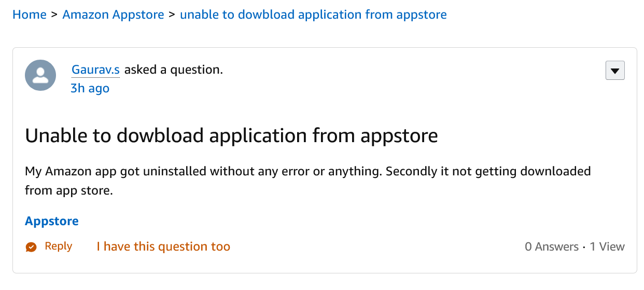This screenshot has height=290, width=644.
Task: Click Gaurav.s user avatar icon
Action: (40, 75)
